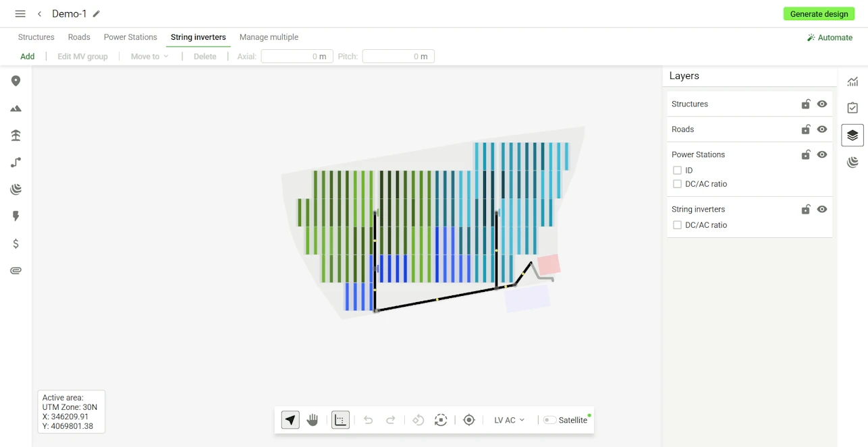Viewport: 868px width, 447px height.
Task: Open the LV AC dropdown
Action: click(509, 420)
